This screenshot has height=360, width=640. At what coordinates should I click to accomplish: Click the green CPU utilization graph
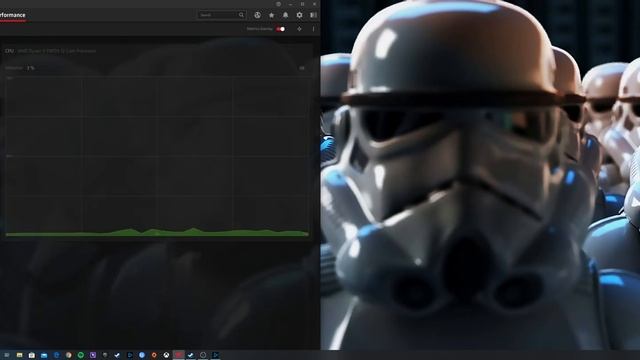tap(157, 233)
